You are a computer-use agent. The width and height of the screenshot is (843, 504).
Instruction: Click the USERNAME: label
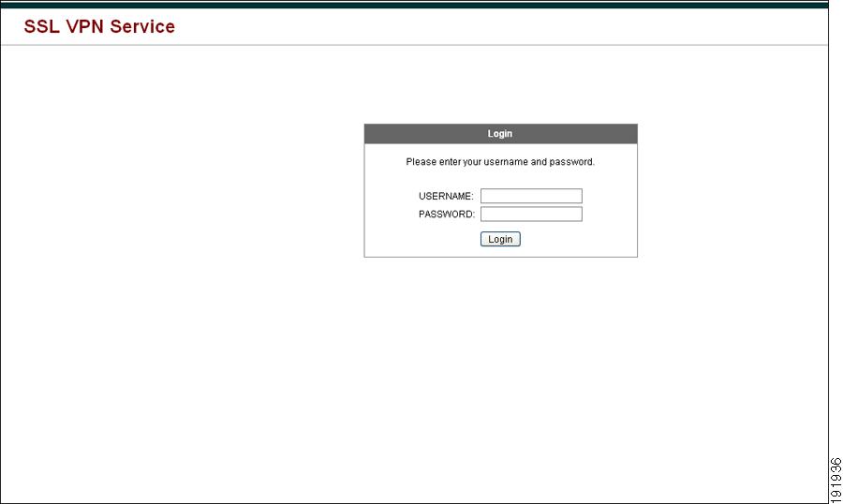pos(446,197)
